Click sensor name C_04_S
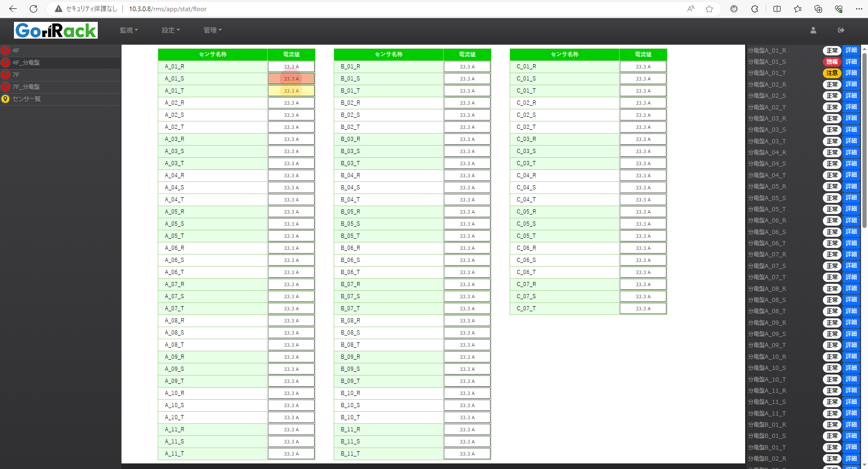The width and height of the screenshot is (868, 469). pyautogui.click(x=526, y=188)
